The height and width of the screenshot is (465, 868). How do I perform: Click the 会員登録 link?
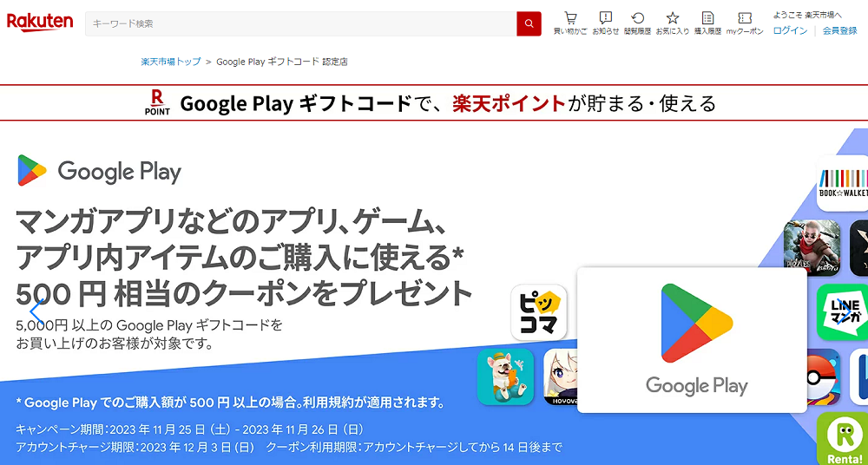click(839, 30)
